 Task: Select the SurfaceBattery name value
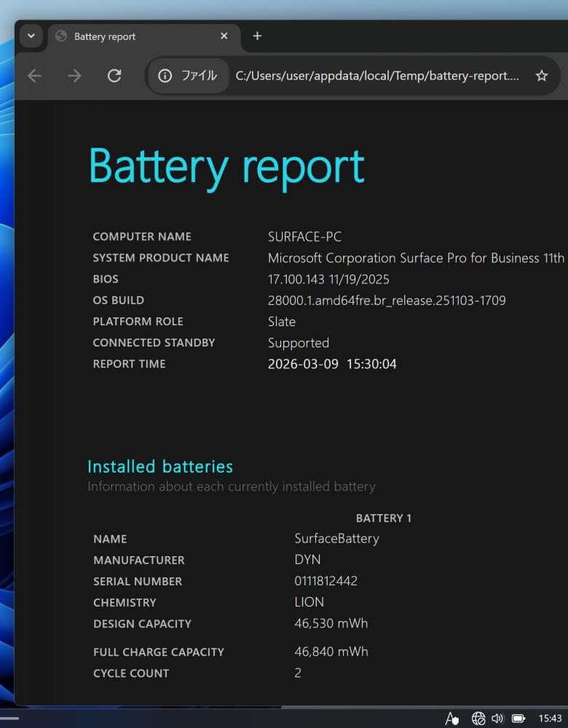click(x=336, y=539)
